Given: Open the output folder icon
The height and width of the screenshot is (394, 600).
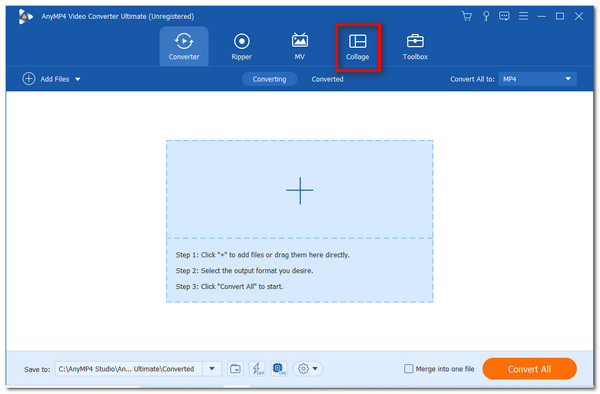Looking at the screenshot, I should pos(235,369).
